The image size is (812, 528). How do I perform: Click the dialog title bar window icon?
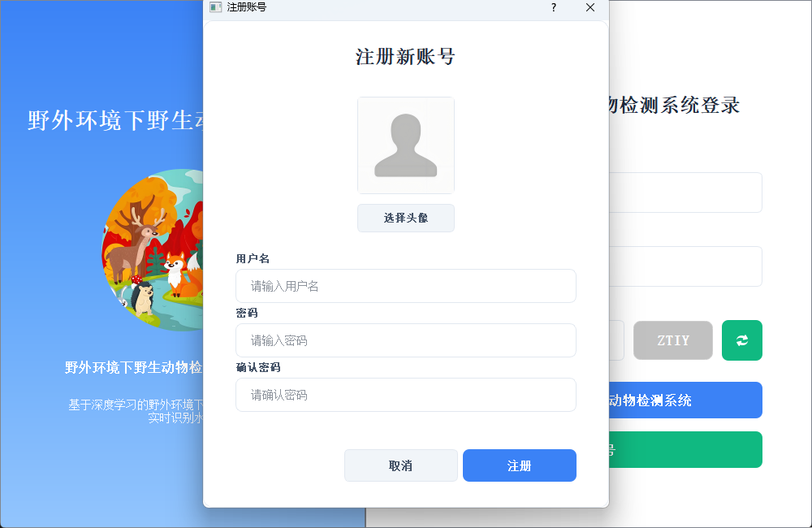[215, 7]
